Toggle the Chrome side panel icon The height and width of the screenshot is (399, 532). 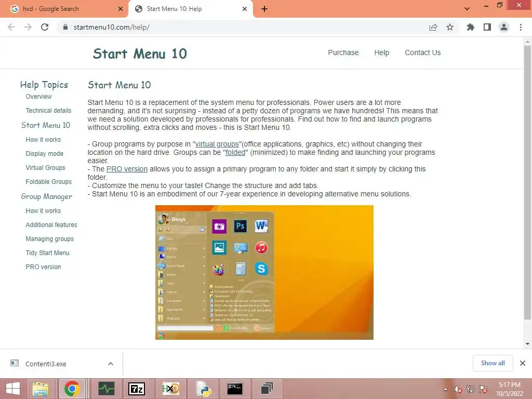[x=487, y=27]
